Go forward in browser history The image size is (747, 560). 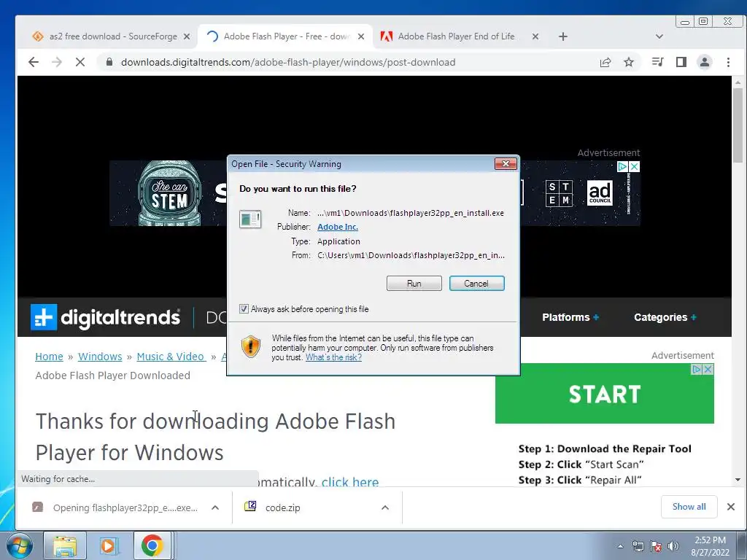click(x=57, y=62)
